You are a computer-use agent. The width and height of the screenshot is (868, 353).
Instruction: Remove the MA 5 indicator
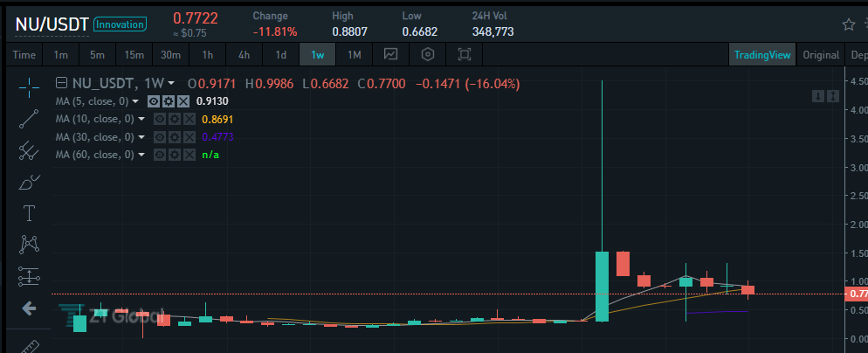183,101
